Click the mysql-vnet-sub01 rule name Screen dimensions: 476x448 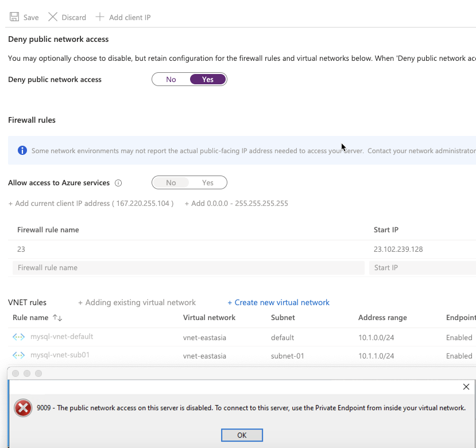point(60,354)
